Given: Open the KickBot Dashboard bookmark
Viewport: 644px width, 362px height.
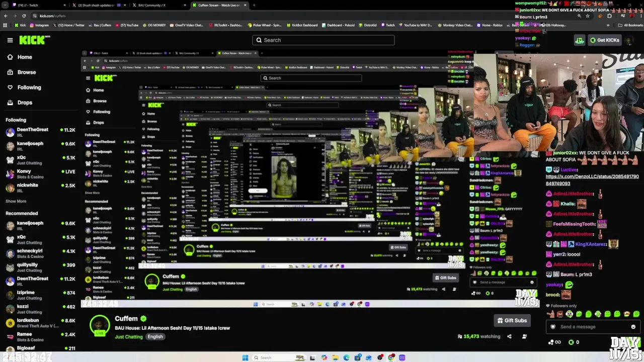Looking at the screenshot, I should [x=302, y=25].
